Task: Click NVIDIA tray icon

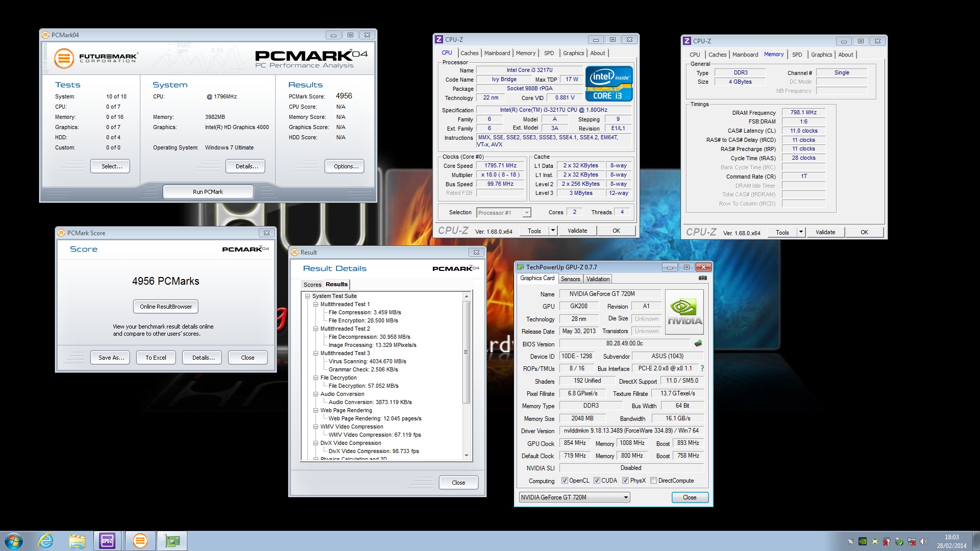Action: pyautogui.click(x=863, y=541)
